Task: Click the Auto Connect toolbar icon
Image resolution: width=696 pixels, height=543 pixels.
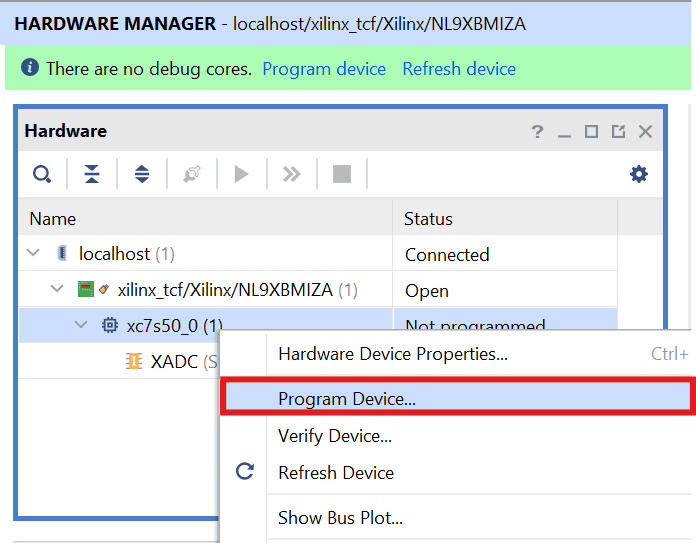Action: click(192, 174)
